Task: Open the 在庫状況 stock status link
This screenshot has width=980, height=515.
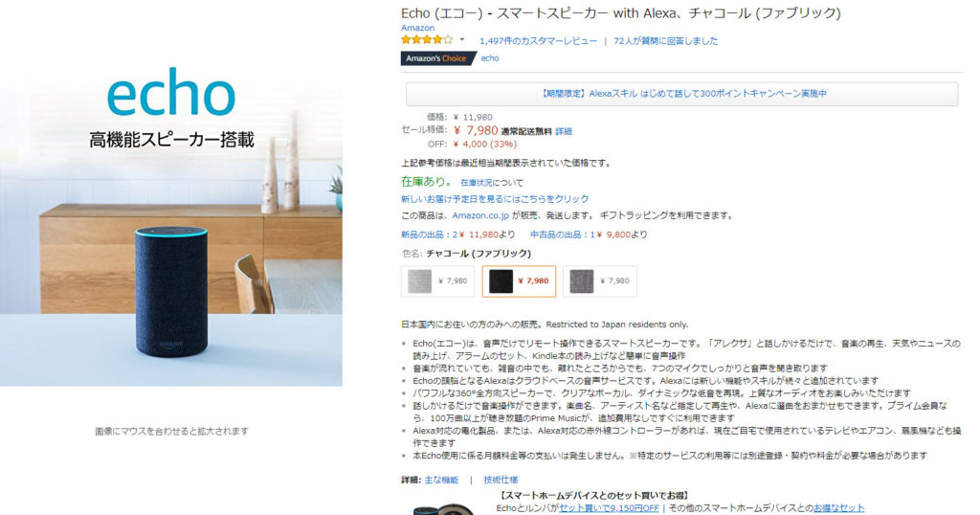Action: point(477,183)
